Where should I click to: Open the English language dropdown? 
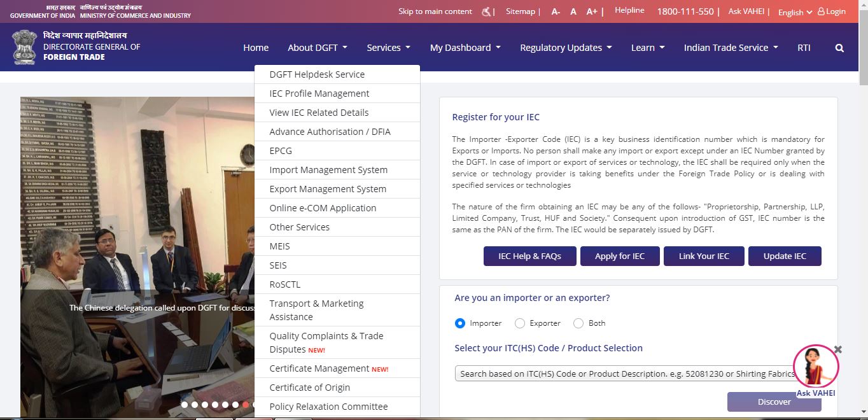coord(794,11)
